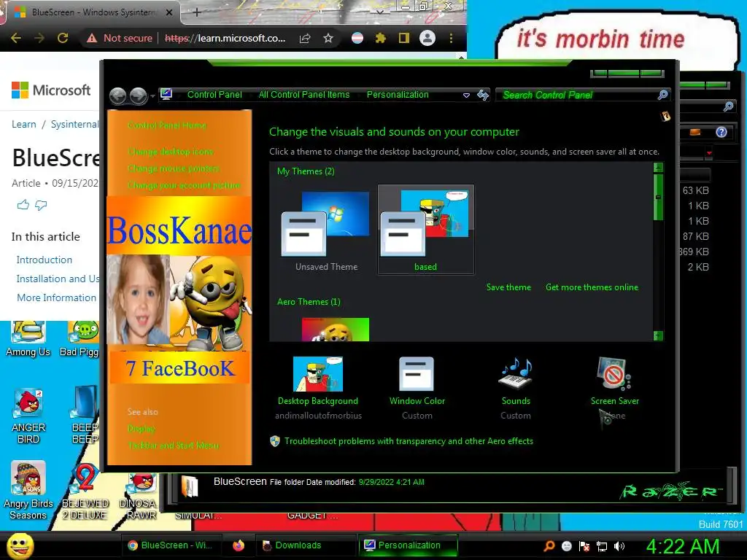The height and width of the screenshot is (560, 747).
Task: Expand the address bar history dropdown
Action: (x=466, y=96)
